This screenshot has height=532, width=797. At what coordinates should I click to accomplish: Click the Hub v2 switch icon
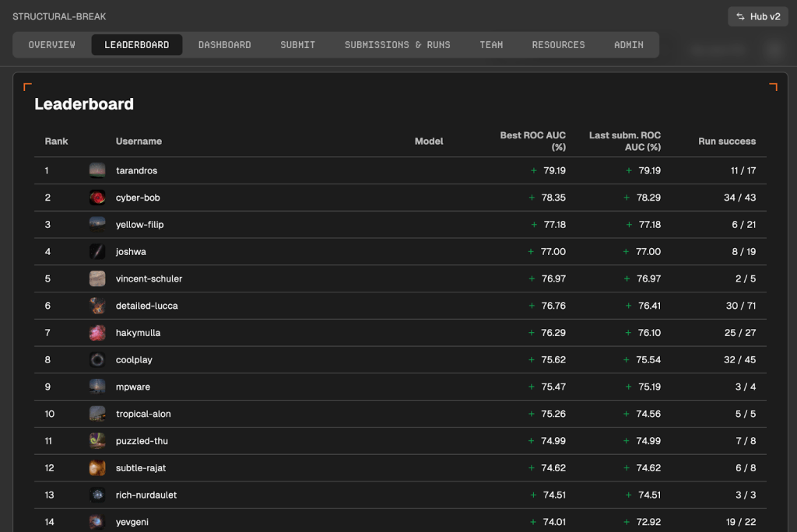(x=740, y=16)
